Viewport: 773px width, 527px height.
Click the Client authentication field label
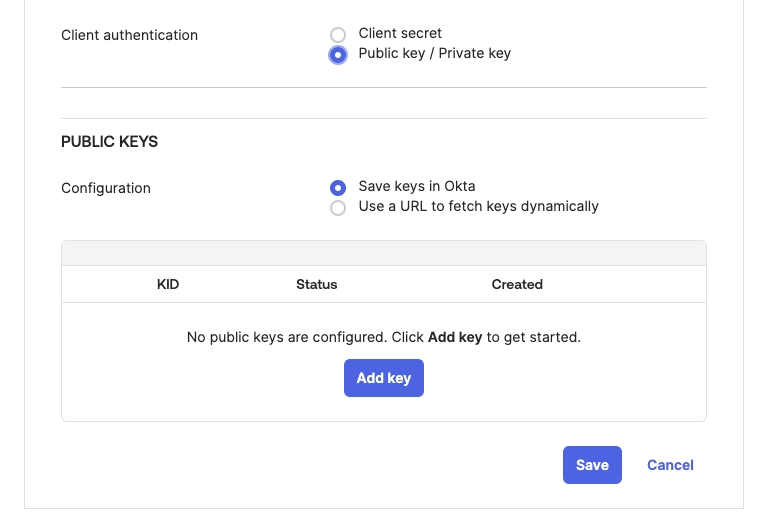129,35
